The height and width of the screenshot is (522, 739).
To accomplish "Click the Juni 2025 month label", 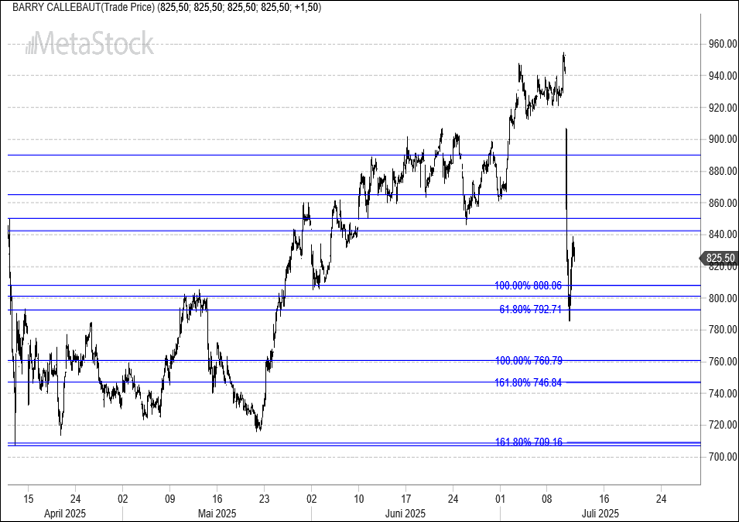I will tap(405, 513).
